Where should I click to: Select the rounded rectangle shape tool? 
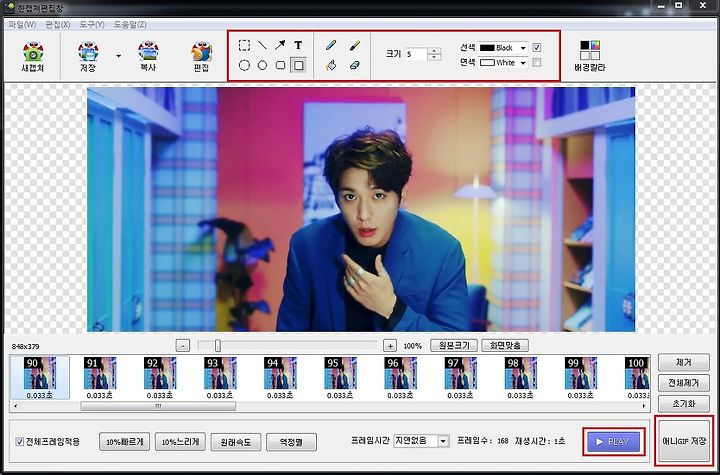click(x=280, y=65)
